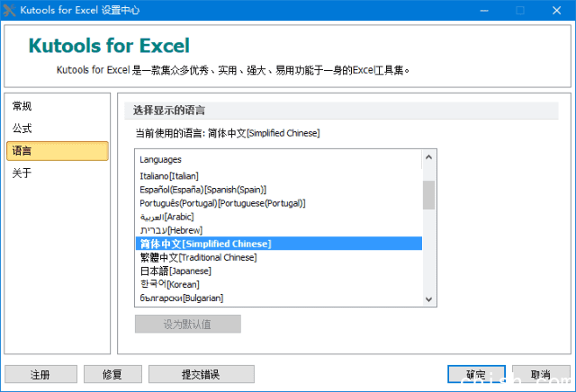Pick the Korean language entry
Viewport: 576px width, 392px height.
[x=170, y=284]
